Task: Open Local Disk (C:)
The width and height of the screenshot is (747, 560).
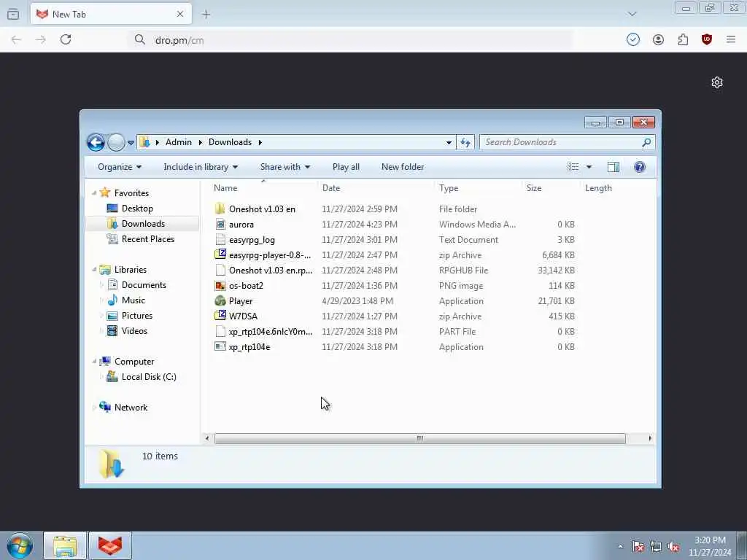Action: (x=149, y=377)
